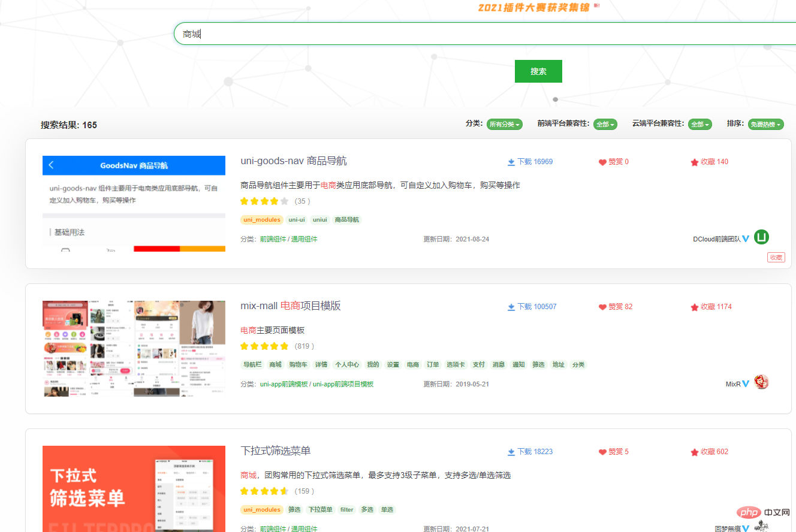Select the uni-ui tag
Viewport: 796px width, 532px height.
tap(297, 220)
